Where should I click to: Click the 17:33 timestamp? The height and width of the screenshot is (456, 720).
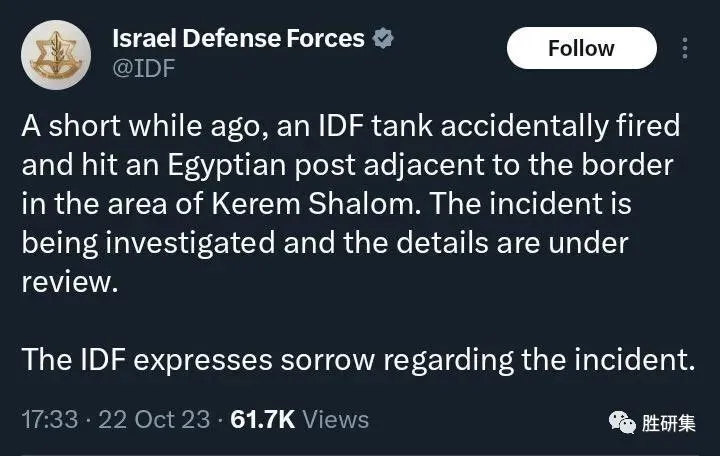click(49, 420)
